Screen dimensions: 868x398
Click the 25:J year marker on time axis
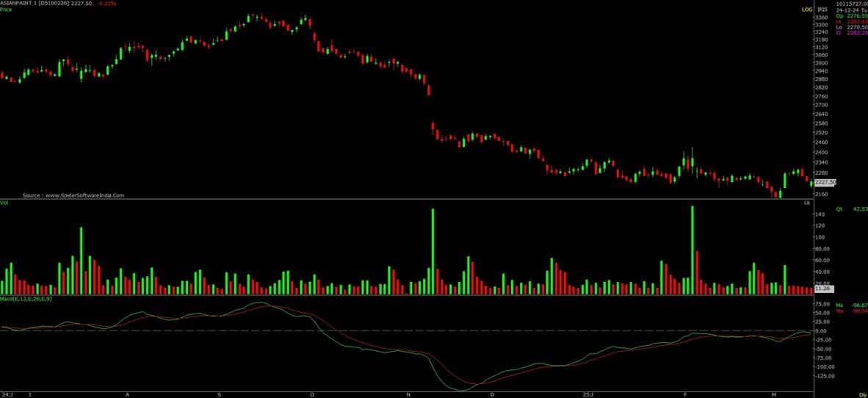[587, 394]
